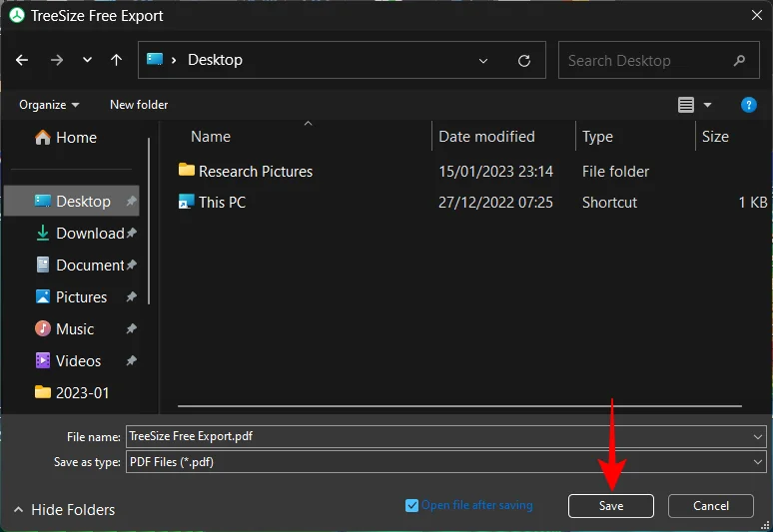The height and width of the screenshot is (532, 773).
Task: Toggle Open file after saving checkbox
Action: click(x=412, y=505)
